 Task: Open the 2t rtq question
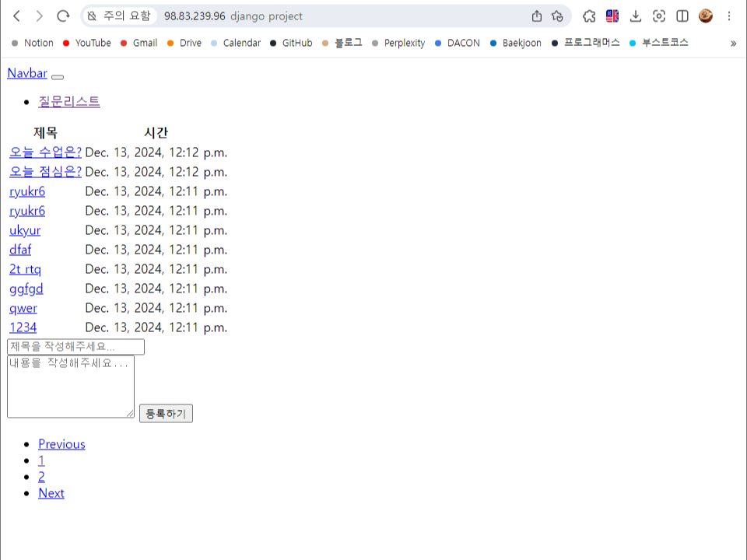(25, 270)
